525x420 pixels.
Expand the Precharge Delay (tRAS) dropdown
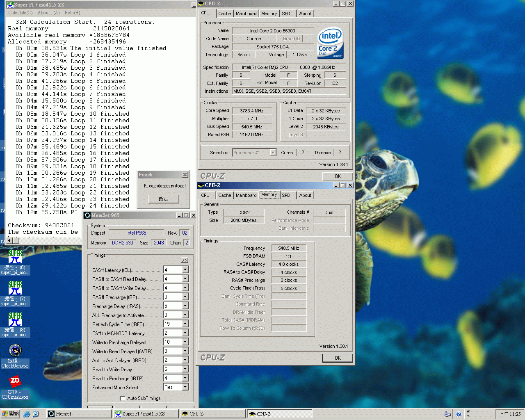point(185,306)
